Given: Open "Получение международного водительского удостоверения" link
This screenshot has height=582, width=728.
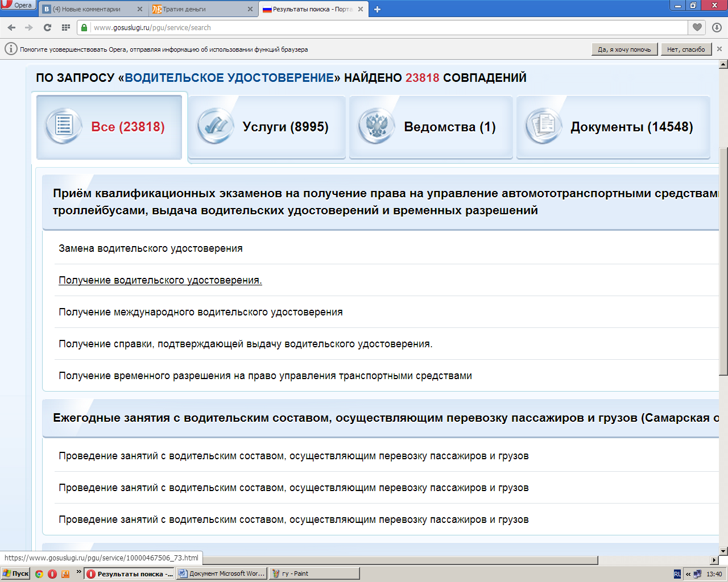Looking at the screenshot, I should click(x=201, y=312).
